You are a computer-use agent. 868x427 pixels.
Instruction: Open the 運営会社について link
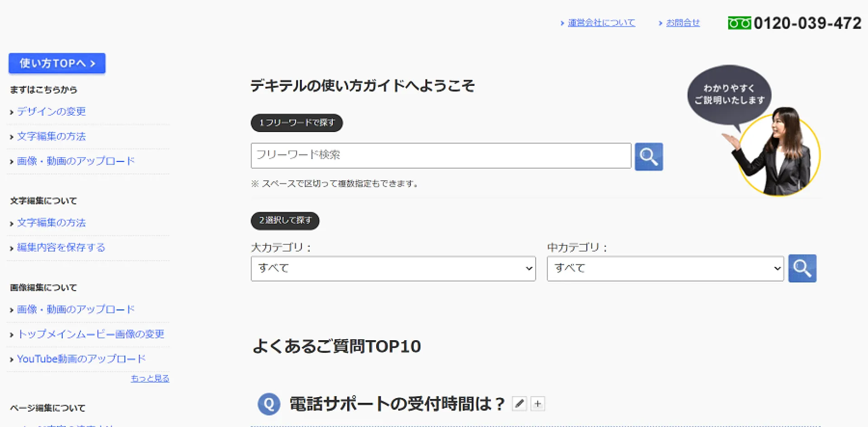click(601, 23)
